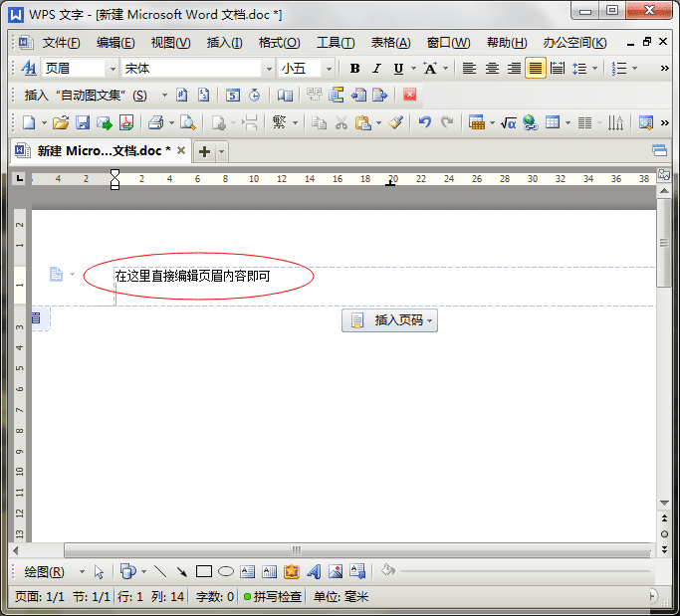This screenshot has height=616, width=680.
Task: Click the horizontal scrollbar thumb
Action: pyautogui.click(x=357, y=550)
